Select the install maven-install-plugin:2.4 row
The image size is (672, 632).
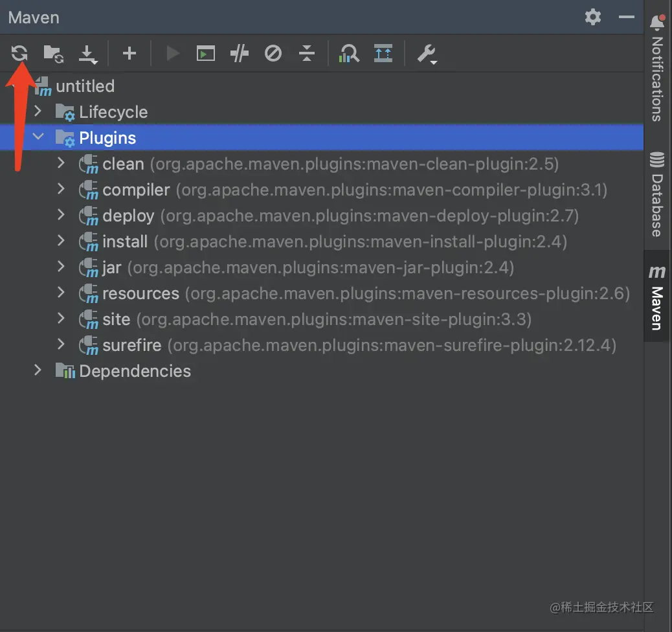(x=321, y=242)
